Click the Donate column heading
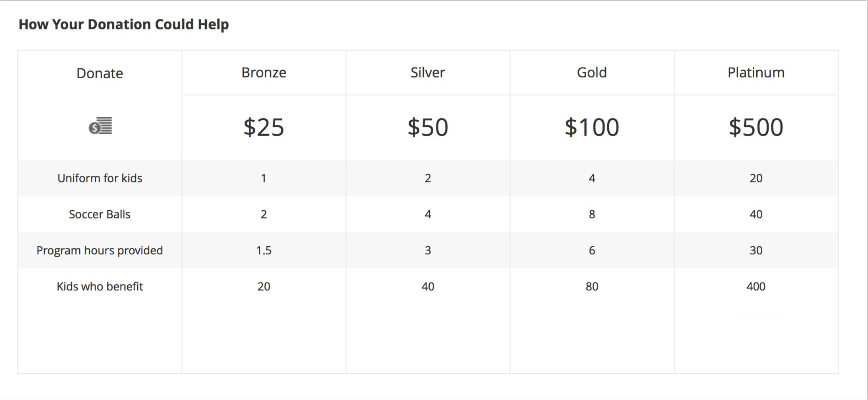 click(x=100, y=73)
